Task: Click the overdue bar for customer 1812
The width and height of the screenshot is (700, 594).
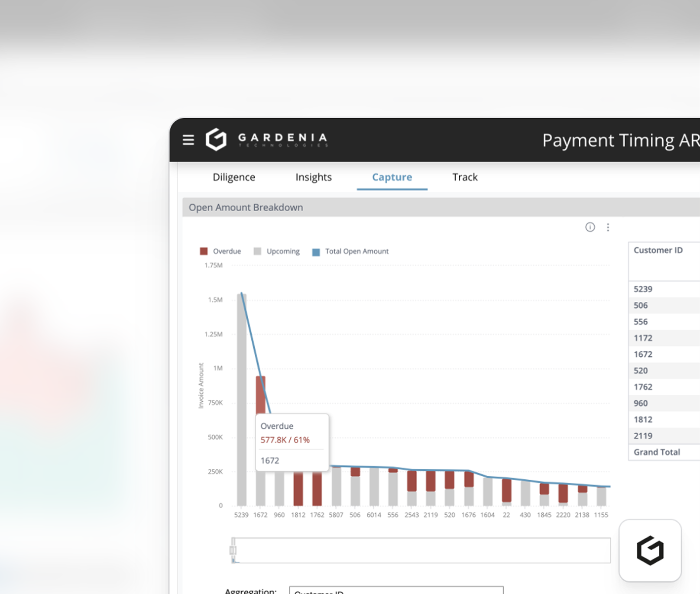Action: pos(298,488)
